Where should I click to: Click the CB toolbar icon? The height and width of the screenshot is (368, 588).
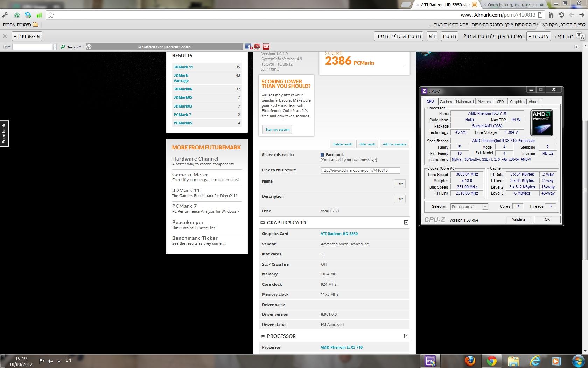click(x=266, y=47)
